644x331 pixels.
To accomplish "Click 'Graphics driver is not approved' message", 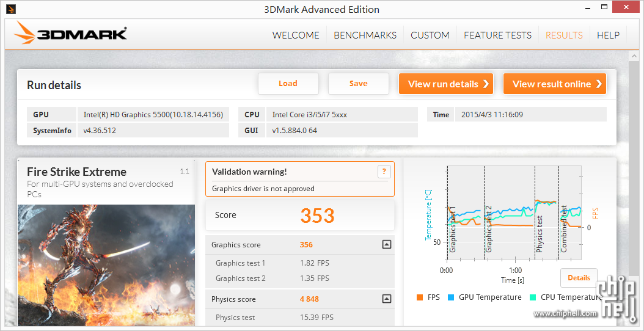I will (x=263, y=189).
